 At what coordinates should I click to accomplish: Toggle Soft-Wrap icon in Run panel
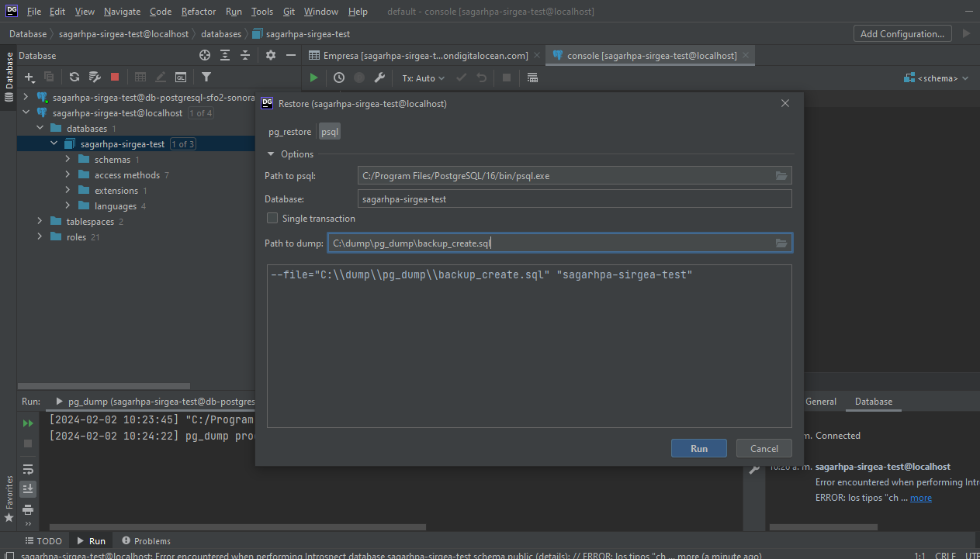pyautogui.click(x=28, y=469)
